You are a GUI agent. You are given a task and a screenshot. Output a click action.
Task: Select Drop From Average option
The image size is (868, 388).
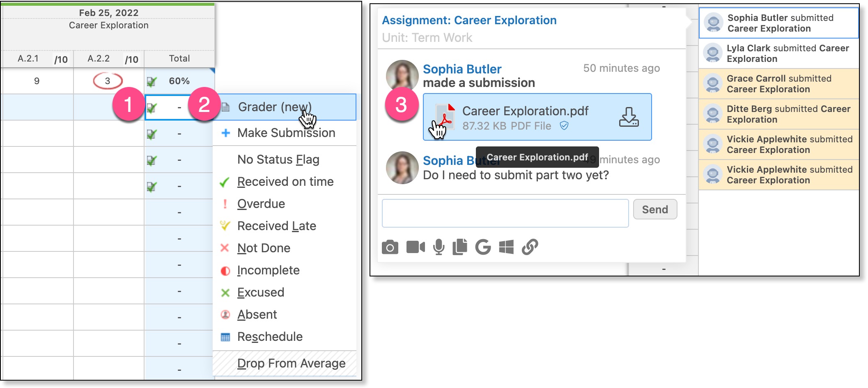click(x=291, y=363)
